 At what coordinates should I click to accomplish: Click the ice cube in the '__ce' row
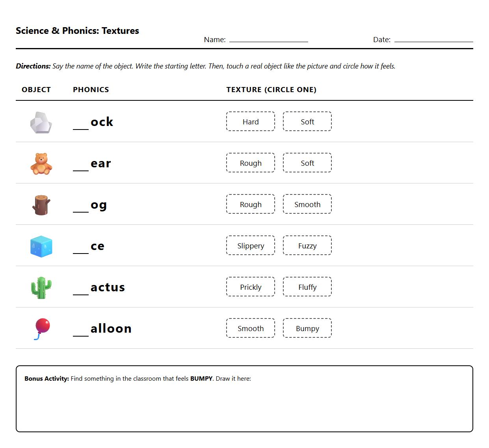click(x=41, y=246)
